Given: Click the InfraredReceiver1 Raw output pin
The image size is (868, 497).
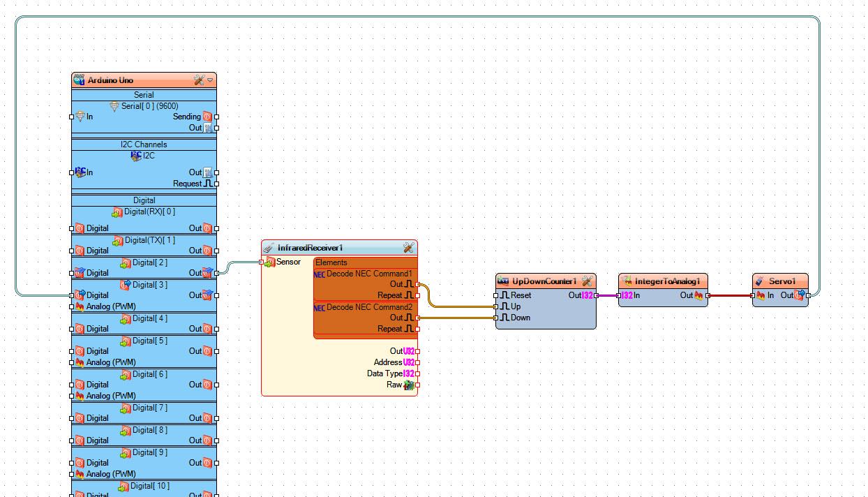Looking at the screenshot, I should coord(417,385).
